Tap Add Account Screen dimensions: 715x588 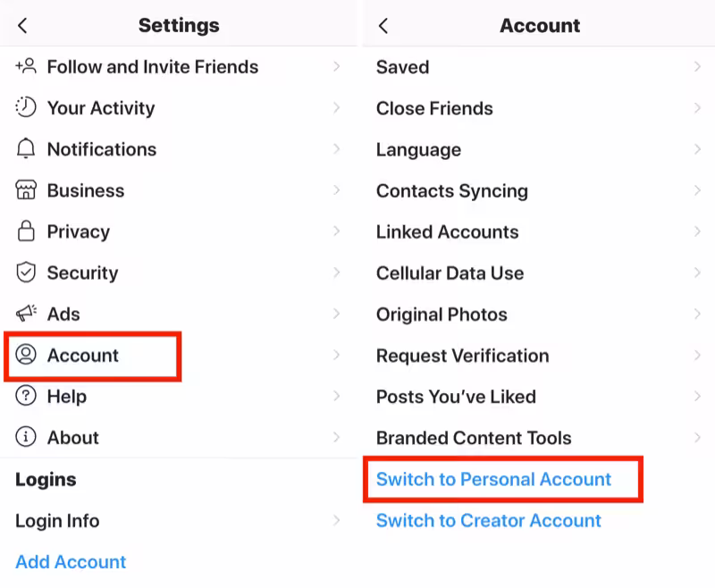point(70,561)
